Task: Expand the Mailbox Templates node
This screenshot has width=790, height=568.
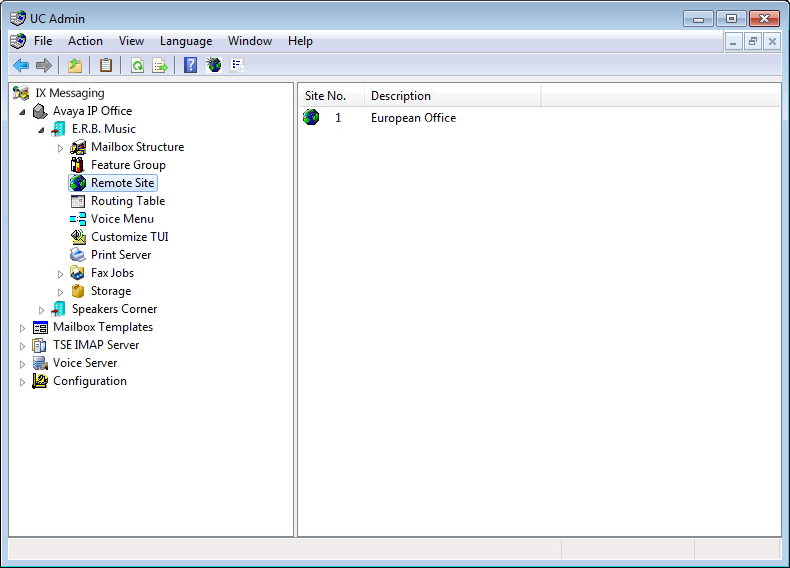Action: coord(22,328)
